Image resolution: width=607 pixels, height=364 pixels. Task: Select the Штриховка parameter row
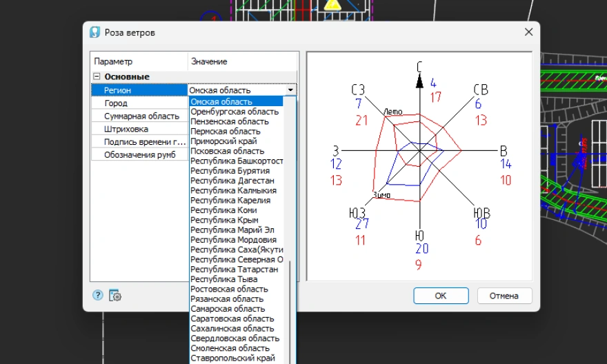coord(139,129)
